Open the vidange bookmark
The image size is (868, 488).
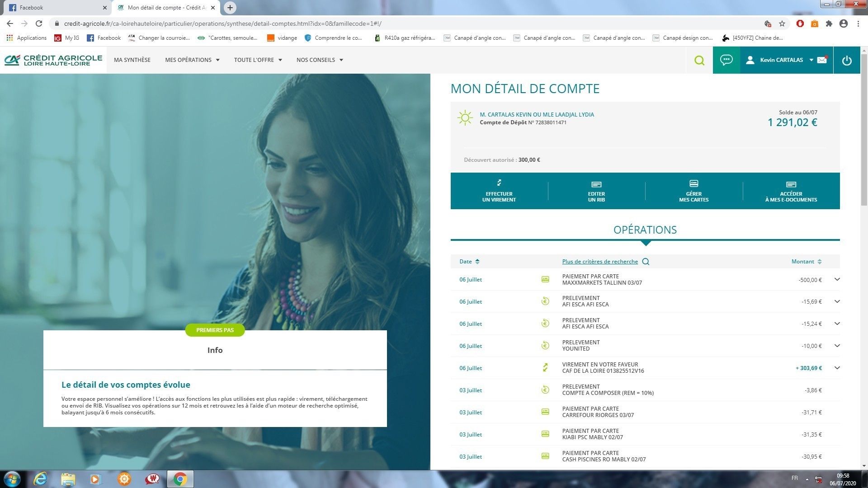(282, 38)
